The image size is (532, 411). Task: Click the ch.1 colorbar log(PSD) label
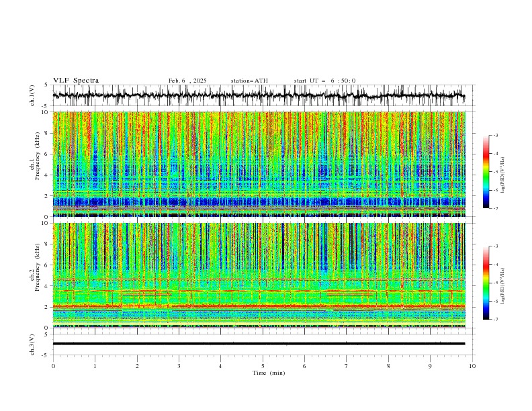pos(502,175)
